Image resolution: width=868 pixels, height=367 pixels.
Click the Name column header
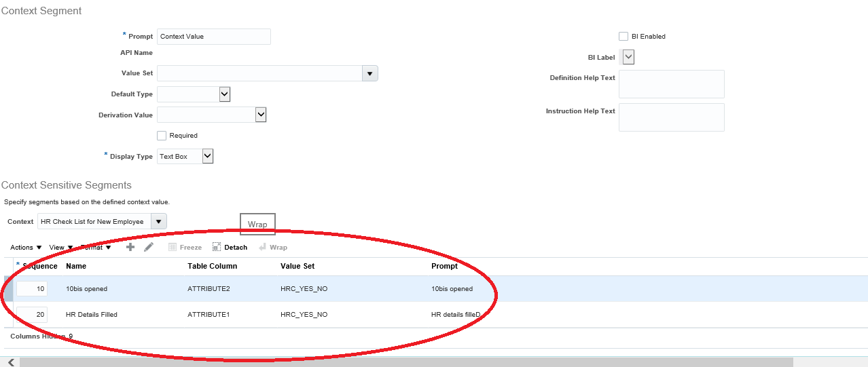point(76,267)
